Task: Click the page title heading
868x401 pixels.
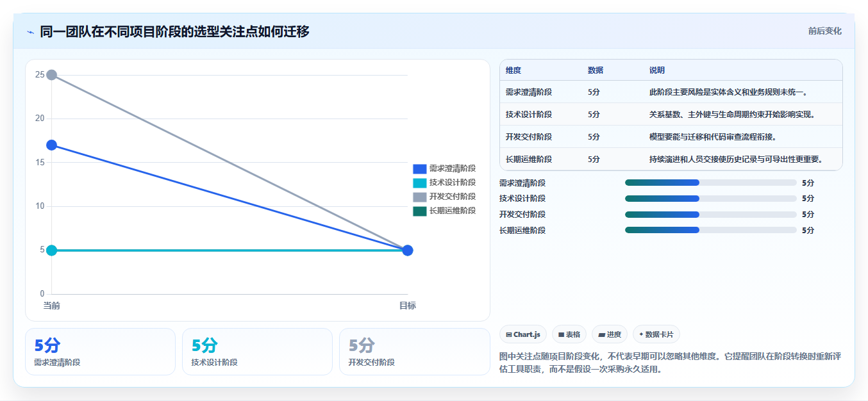Action: [174, 31]
